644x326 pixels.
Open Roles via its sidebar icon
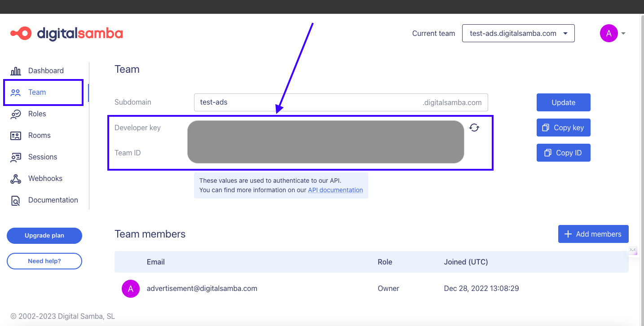coord(16,114)
